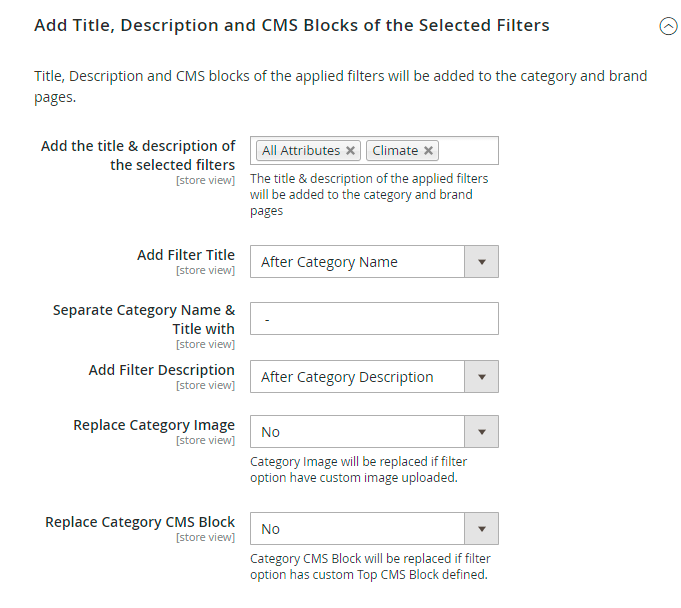This screenshot has width=681, height=608.
Task: Open the Replace Category Image select showing No
Action: [x=358, y=432]
